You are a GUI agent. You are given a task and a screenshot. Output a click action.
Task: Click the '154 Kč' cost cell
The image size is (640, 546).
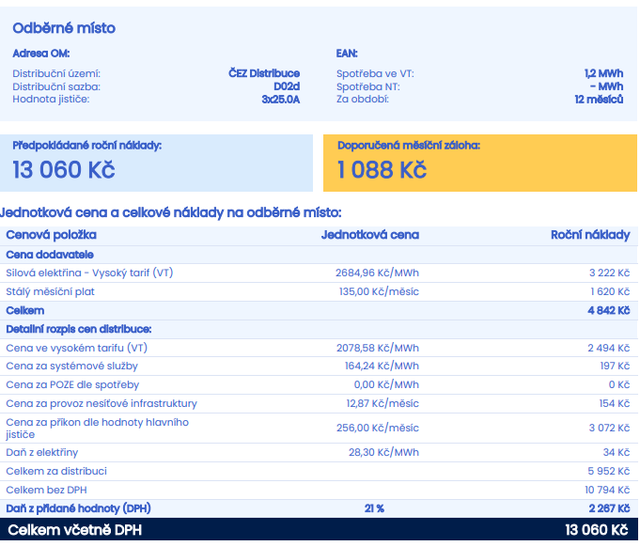pyautogui.click(x=614, y=404)
